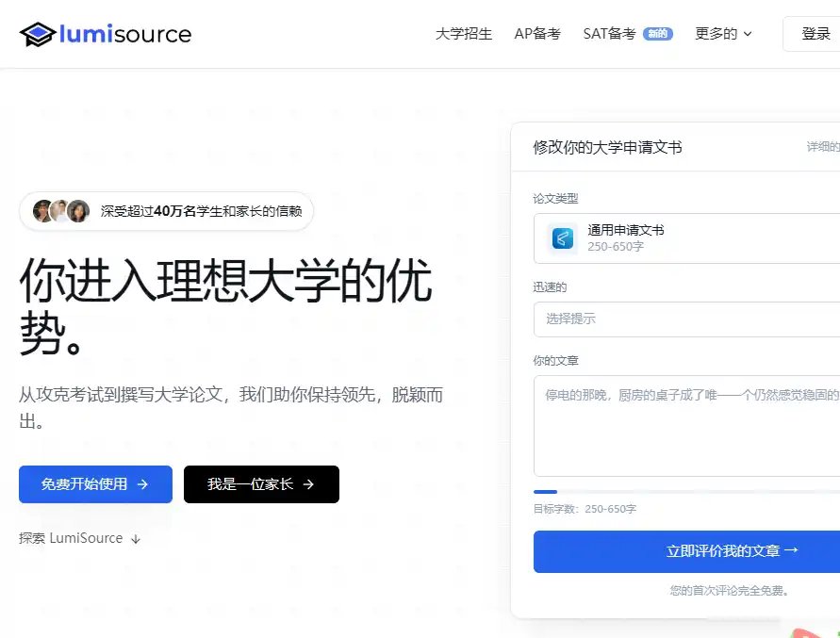This screenshot has height=638, width=840.
Task: Open the 大学招生 menu item
Action: (x=464, y=34)
